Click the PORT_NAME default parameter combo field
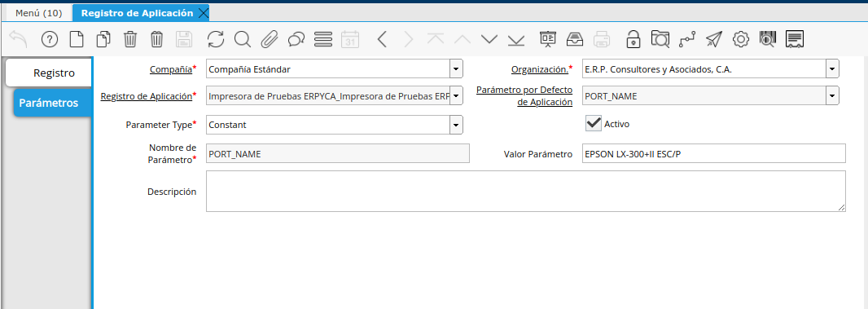Image resolution: width=868 pixels, height=309 pixels. pos(704,96)
